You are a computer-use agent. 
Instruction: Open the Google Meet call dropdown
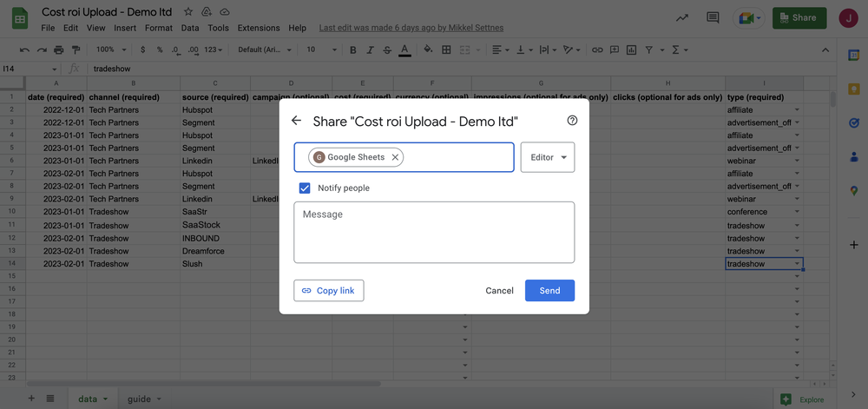tap(748, 18)
